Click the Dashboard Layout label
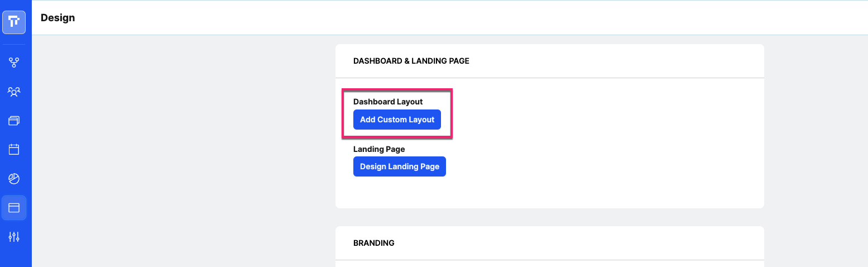The image size is (868, 267). (388, 102)
